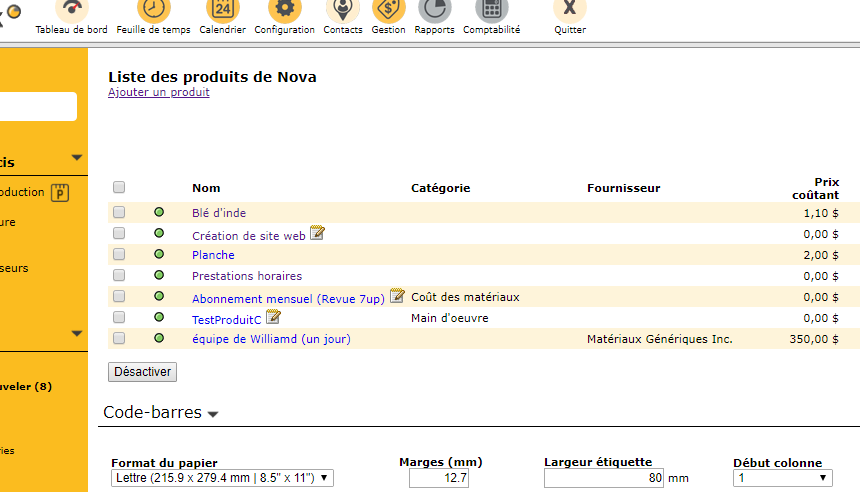860x492 pixels.
Task: Open the Configuration gear icon
Action: [x=284, y=10]
